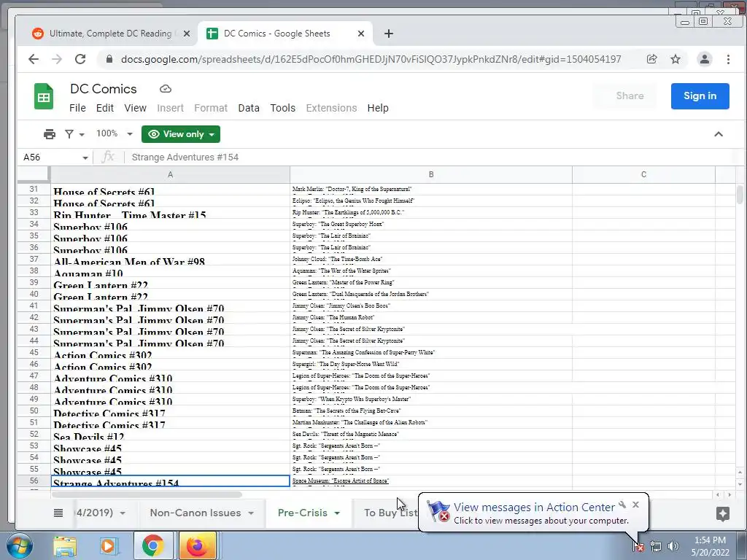This screenshot has height=560, width=747.
Task: Open the Data menu
Action: pos(249,108)
